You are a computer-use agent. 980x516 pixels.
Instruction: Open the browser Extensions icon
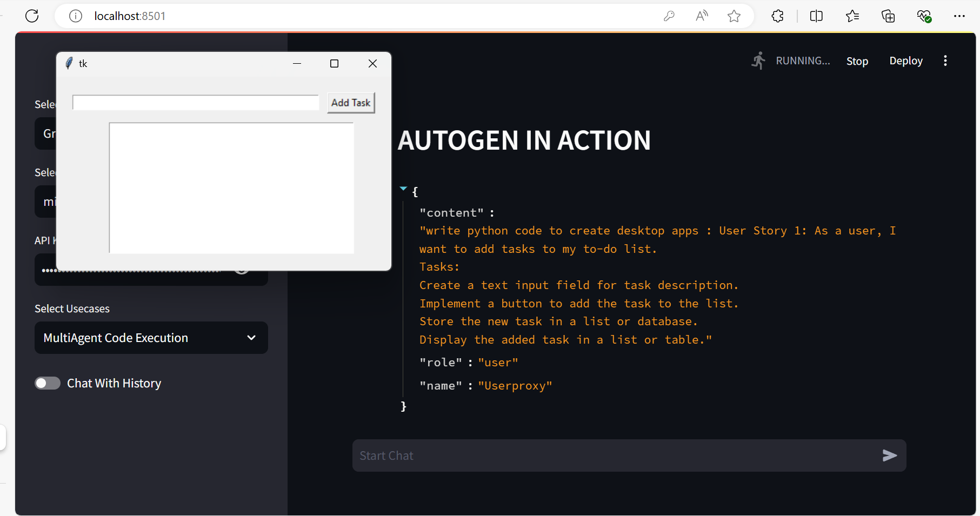(777, 16)
